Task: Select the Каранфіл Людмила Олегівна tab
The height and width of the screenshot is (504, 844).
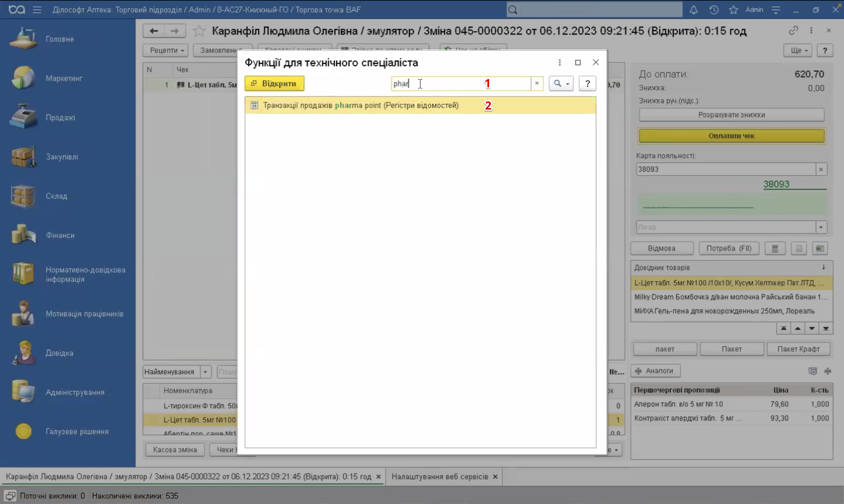Action: pos(188,477)
